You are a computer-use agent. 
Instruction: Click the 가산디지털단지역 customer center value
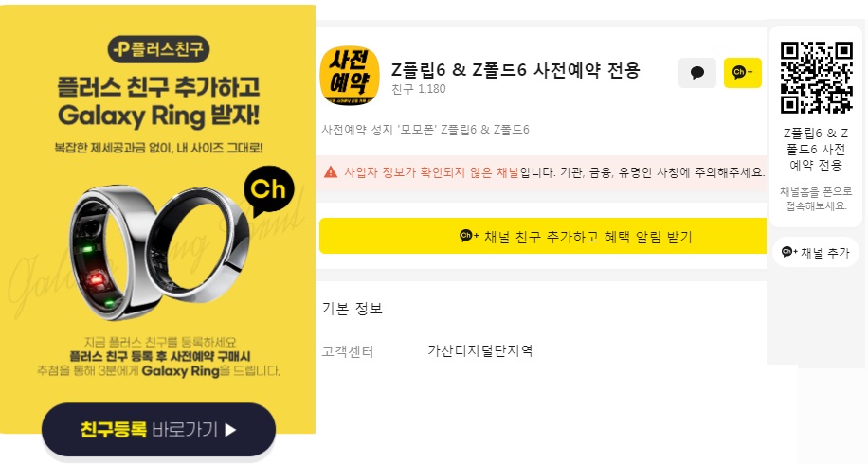click(x=479, y=350)
